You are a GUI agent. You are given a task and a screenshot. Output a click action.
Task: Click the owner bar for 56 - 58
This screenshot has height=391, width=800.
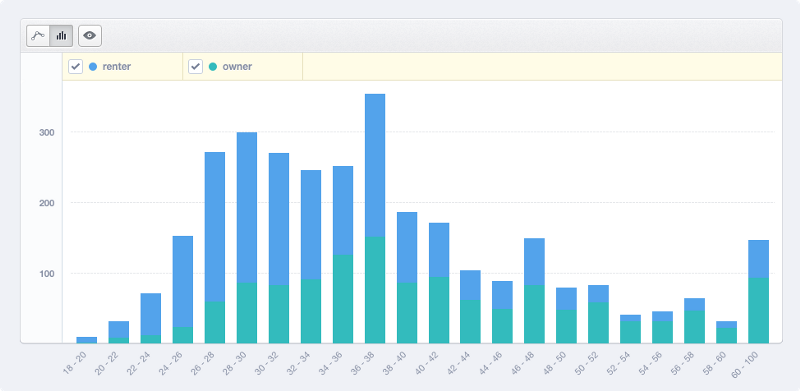click(694, 327)
